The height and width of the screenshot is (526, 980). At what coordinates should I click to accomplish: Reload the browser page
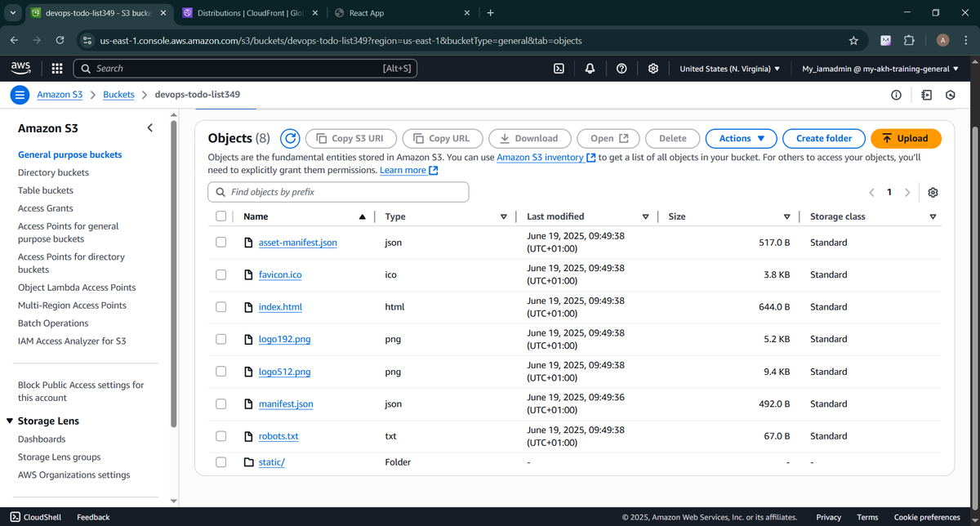pos(60,40)
